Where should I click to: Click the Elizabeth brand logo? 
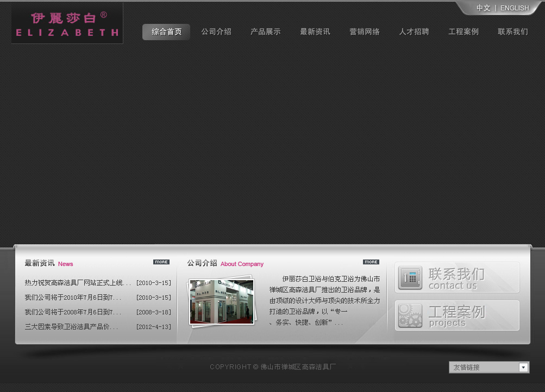67,23
